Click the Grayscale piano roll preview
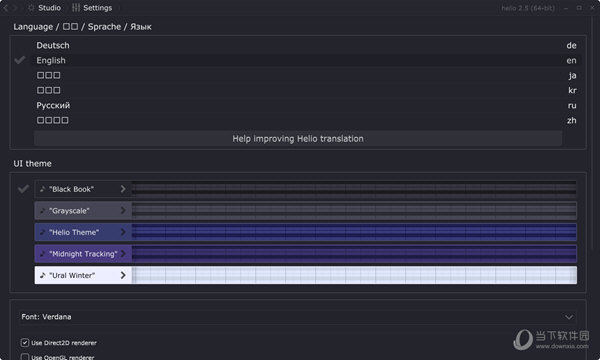 pos(354,210)
